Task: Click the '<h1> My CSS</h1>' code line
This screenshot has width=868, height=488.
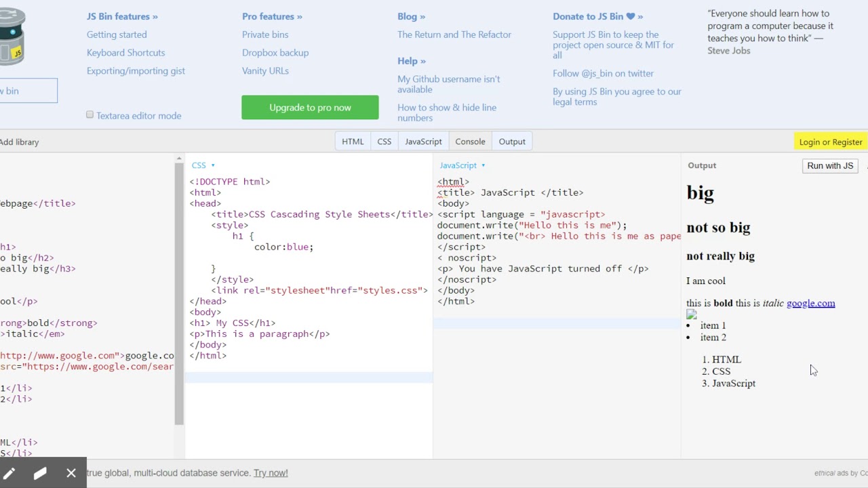Action: pyautogui.click(x=233, y=323)
